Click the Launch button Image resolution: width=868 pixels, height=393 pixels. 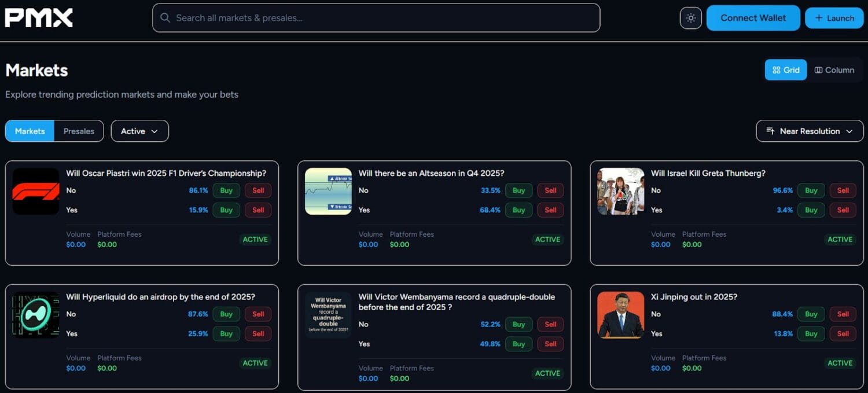tap(834, 18)
